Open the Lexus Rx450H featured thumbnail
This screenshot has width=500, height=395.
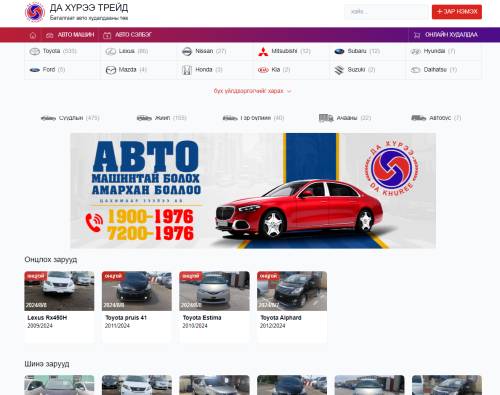click(x=59, y=291)
